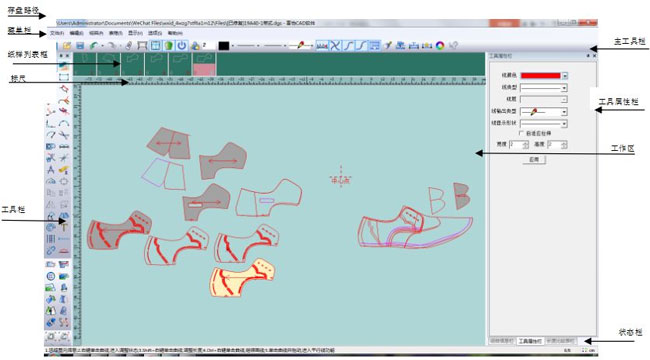
Task: Click the green Undo arrow icon
Action: pyautogui.click(x=94, y=46)
